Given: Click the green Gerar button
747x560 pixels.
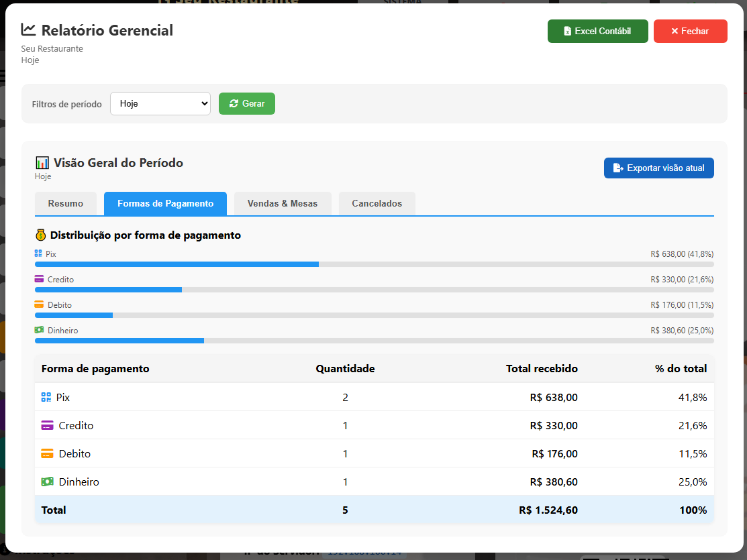Looking at the screenshot, I should 247,103.
